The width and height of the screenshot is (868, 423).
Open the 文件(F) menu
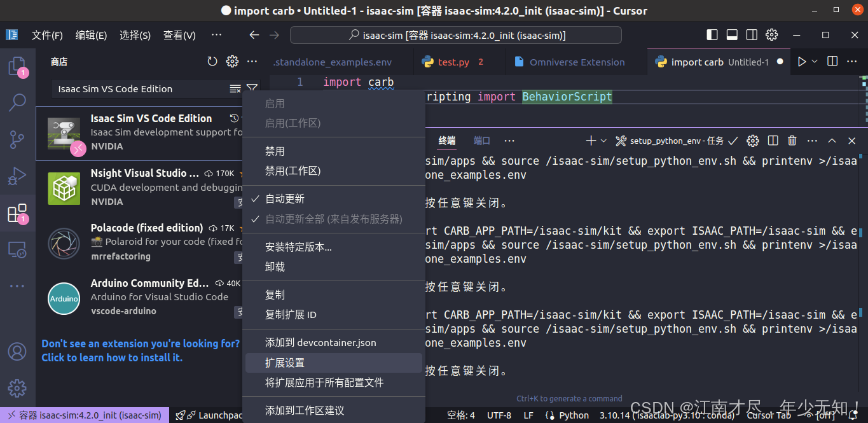47,35
